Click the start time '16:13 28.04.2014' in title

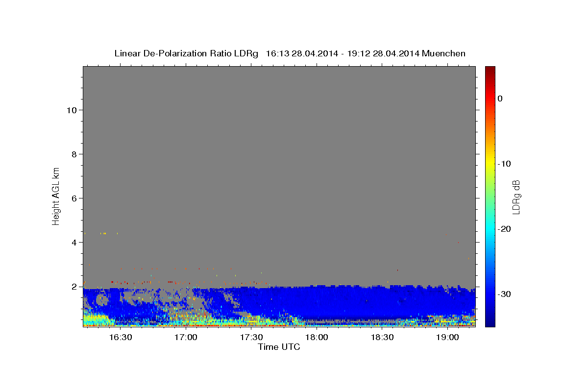pyautogui.click(x=302, y=53)
